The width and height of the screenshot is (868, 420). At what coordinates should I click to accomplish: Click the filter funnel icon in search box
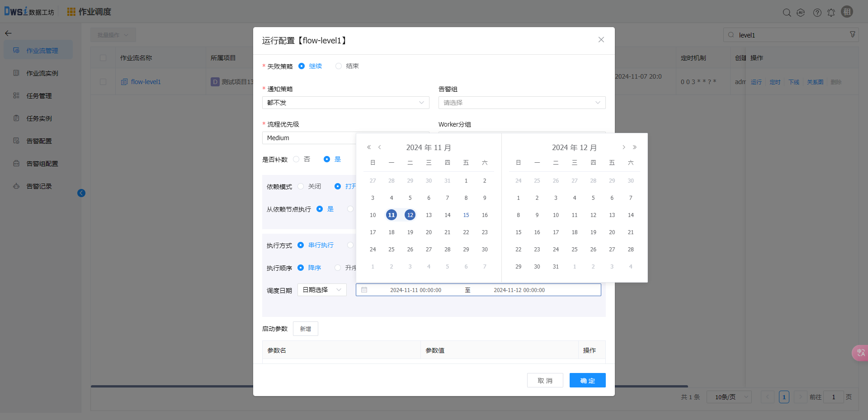853,35
